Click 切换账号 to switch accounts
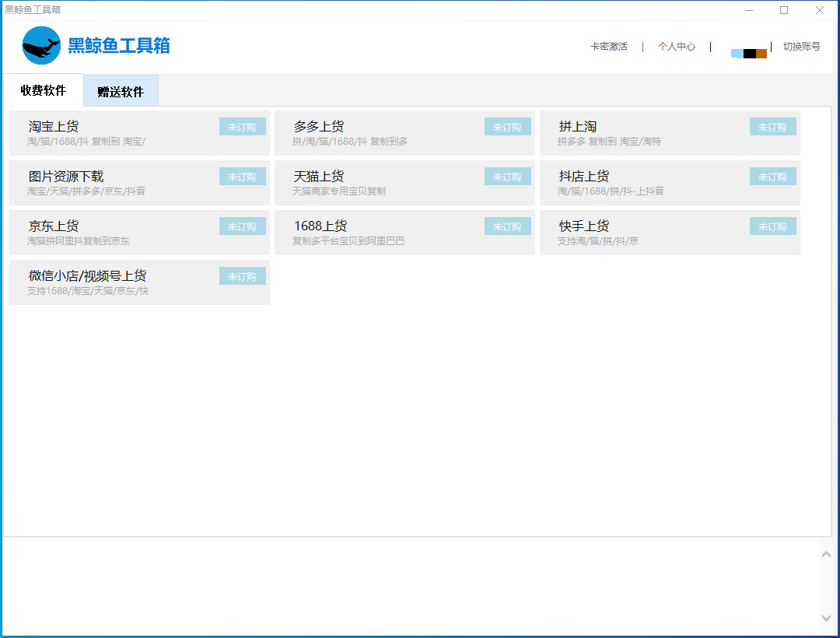Viewport: 840px width, 638px height. point(802,47)
